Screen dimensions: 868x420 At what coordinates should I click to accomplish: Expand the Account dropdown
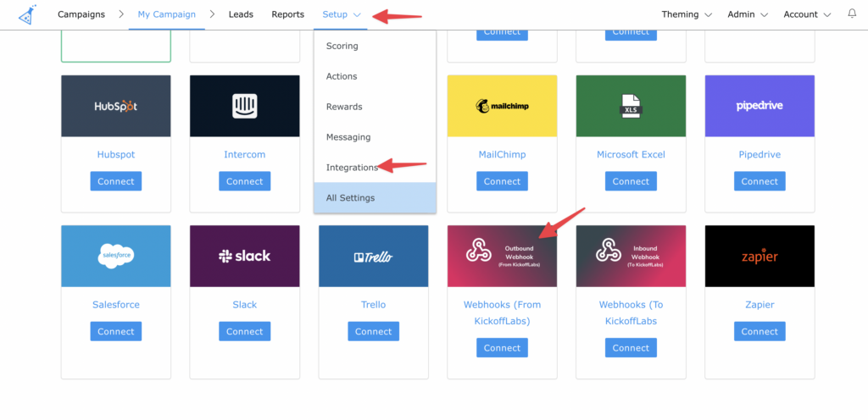(807, 14)
